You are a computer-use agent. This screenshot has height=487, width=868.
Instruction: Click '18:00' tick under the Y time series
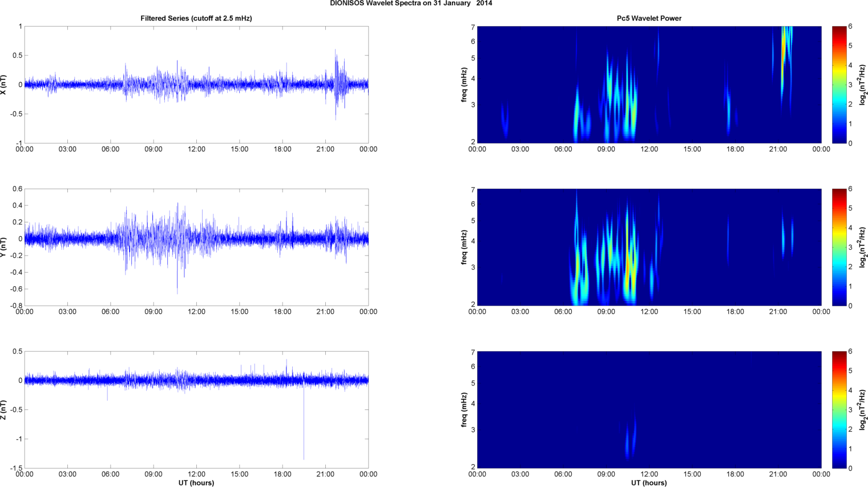tap(282, 312)
